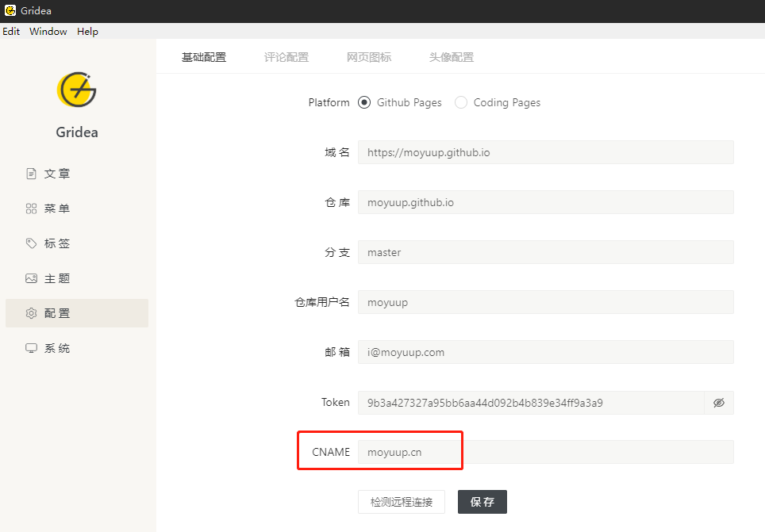
Task: Click the picture icon beside 主题
Action: [31, 278]
